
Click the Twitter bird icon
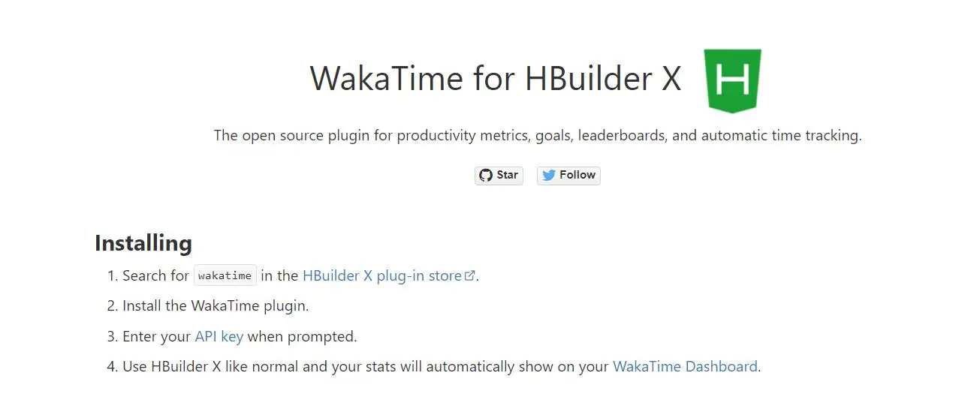549,175
